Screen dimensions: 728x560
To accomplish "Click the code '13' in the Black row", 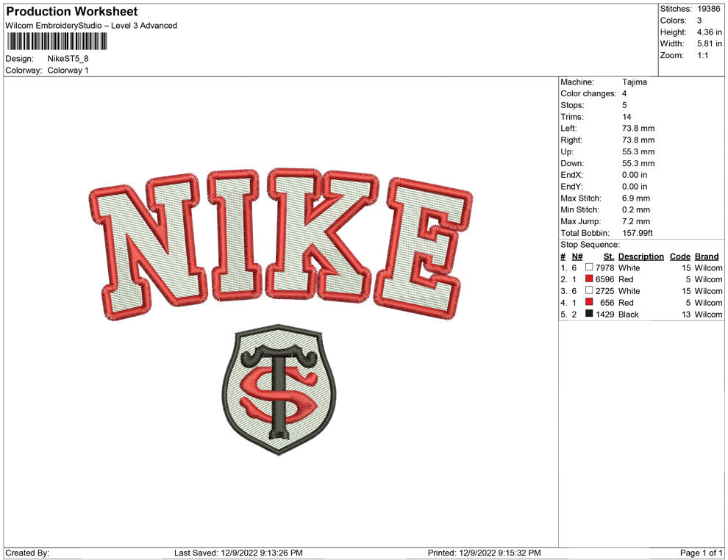I will click(686, 314).
